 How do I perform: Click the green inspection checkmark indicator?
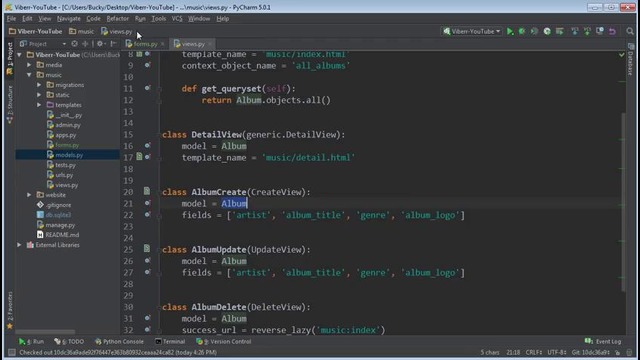pos(622,55)
